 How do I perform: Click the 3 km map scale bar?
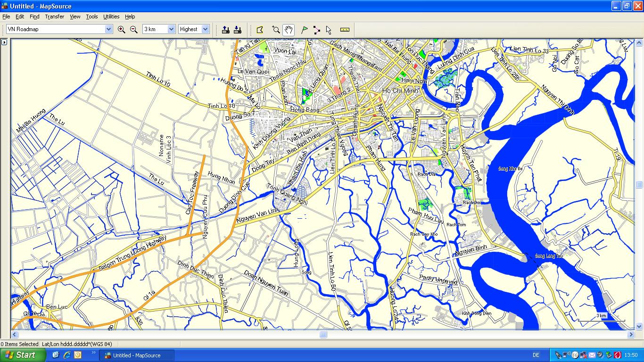click(602, 318)
